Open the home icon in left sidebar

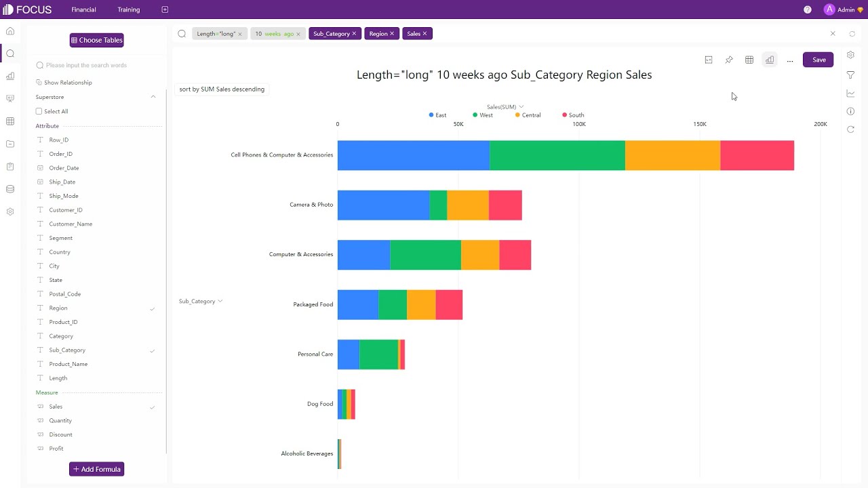tap(10, 31)
